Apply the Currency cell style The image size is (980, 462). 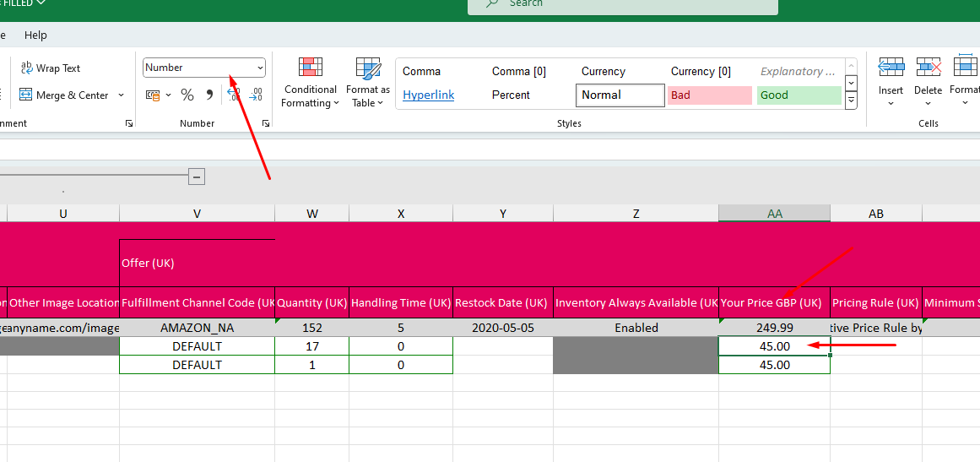tap(620, 71)
